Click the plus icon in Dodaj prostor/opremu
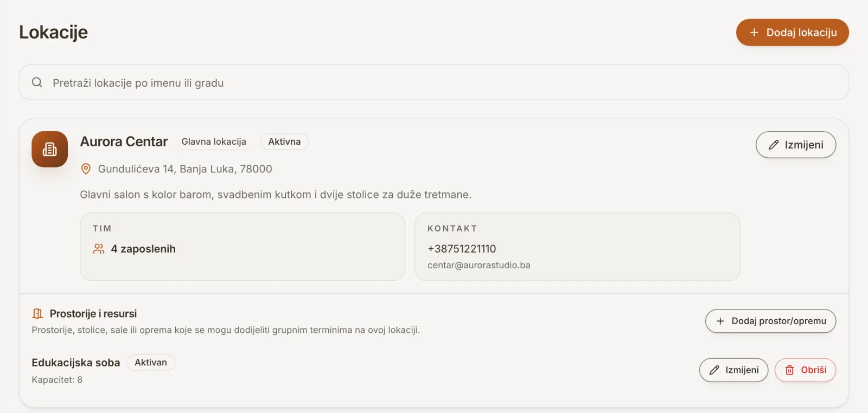868x413 pixels. point(720,321)
